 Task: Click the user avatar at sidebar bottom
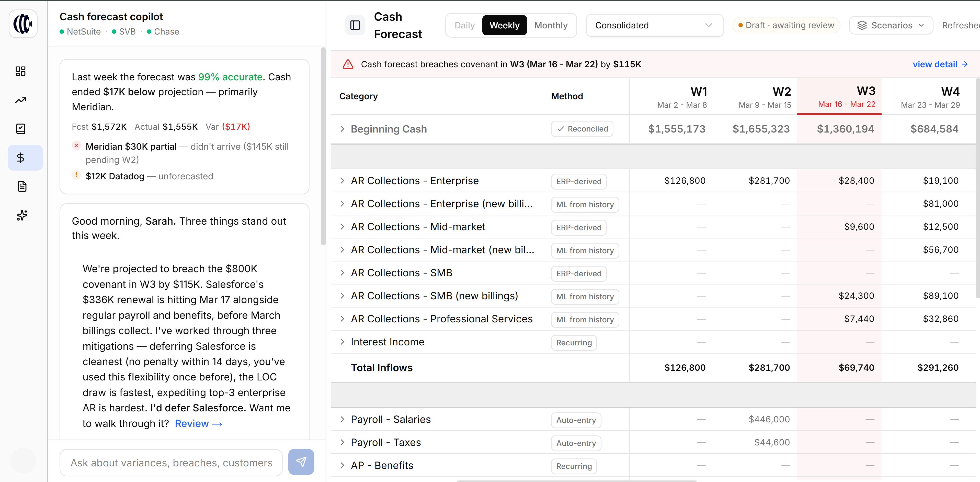click(23, 461)
